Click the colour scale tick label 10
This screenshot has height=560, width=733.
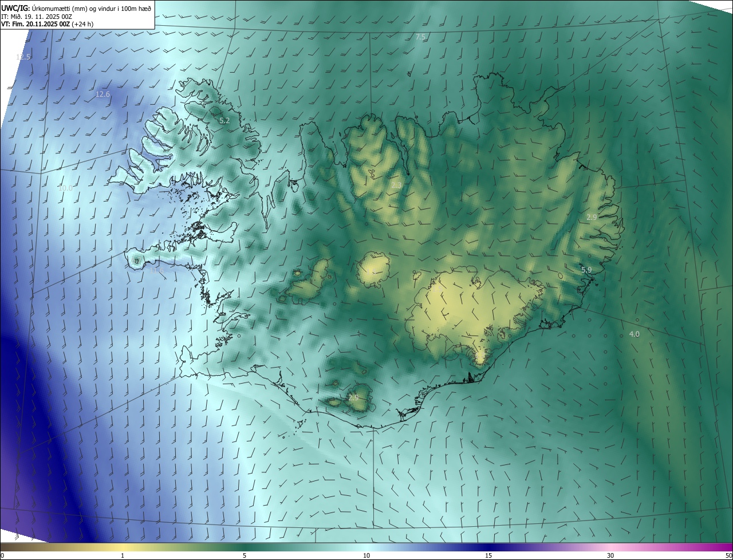366,555
